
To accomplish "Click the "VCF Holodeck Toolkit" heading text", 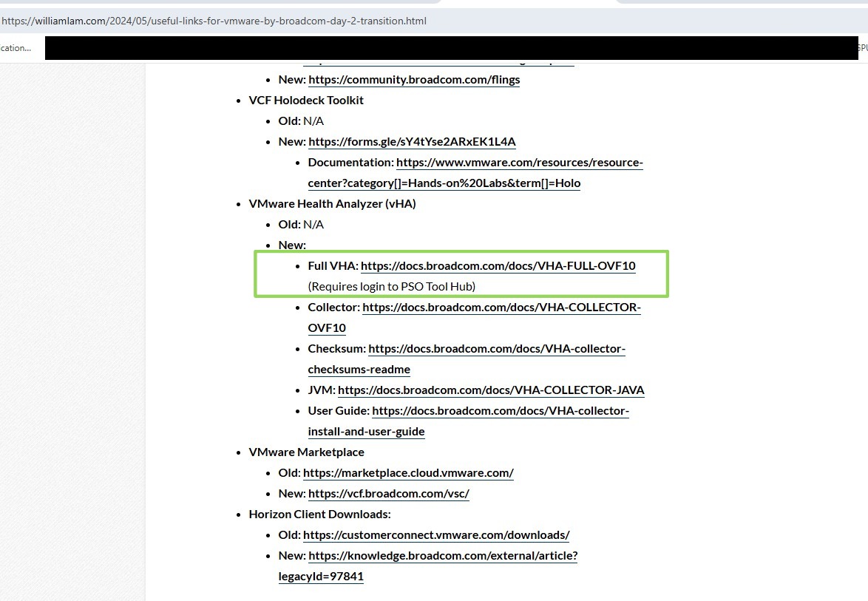I will click(x=306, y=101).
